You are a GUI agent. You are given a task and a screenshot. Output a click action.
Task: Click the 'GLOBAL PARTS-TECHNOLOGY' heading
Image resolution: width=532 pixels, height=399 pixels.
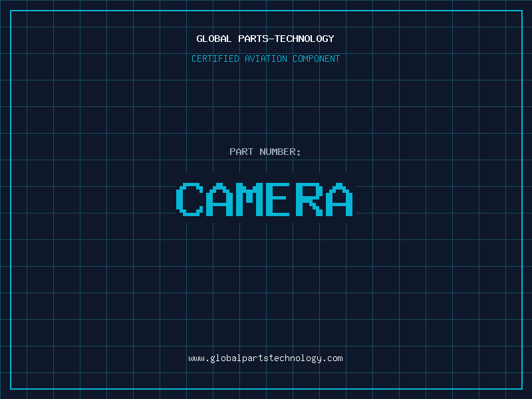tap(265, 39)
